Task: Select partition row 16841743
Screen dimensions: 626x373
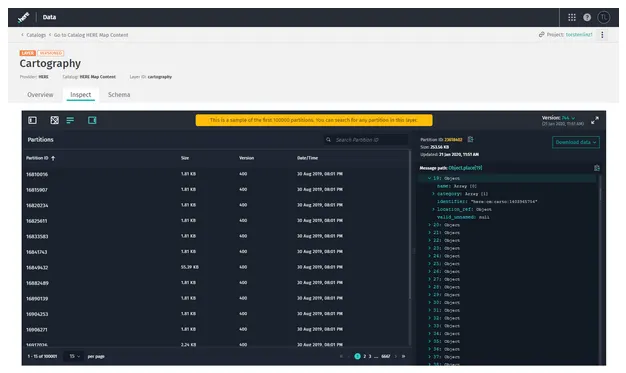Action: 216,252
